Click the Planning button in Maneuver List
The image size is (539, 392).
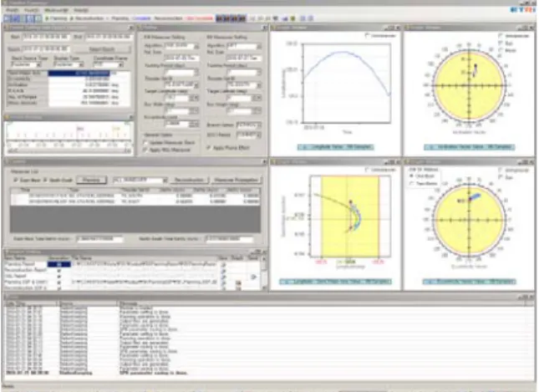point(91,180)
